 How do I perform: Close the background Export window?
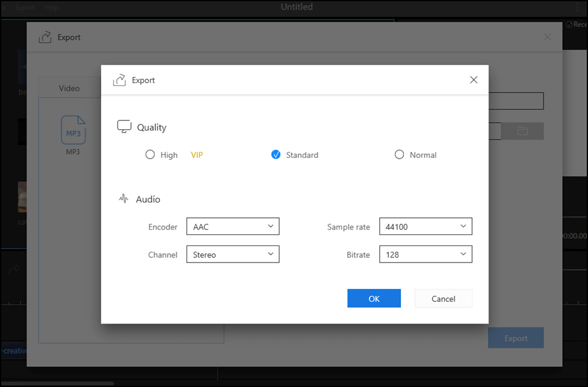point(547,37)
